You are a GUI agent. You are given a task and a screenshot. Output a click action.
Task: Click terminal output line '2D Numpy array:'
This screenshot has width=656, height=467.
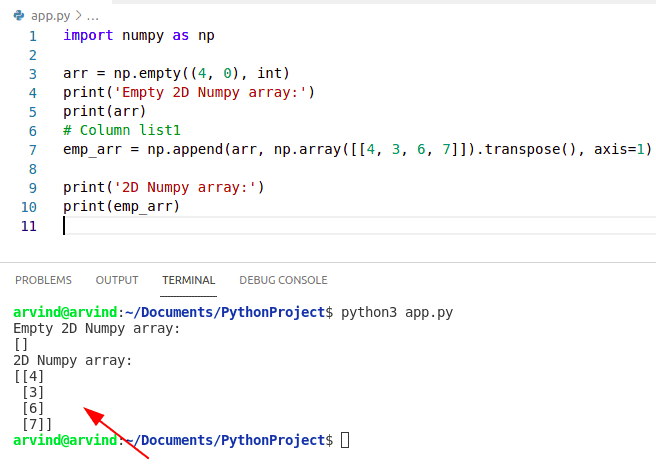tap(73, 360)
